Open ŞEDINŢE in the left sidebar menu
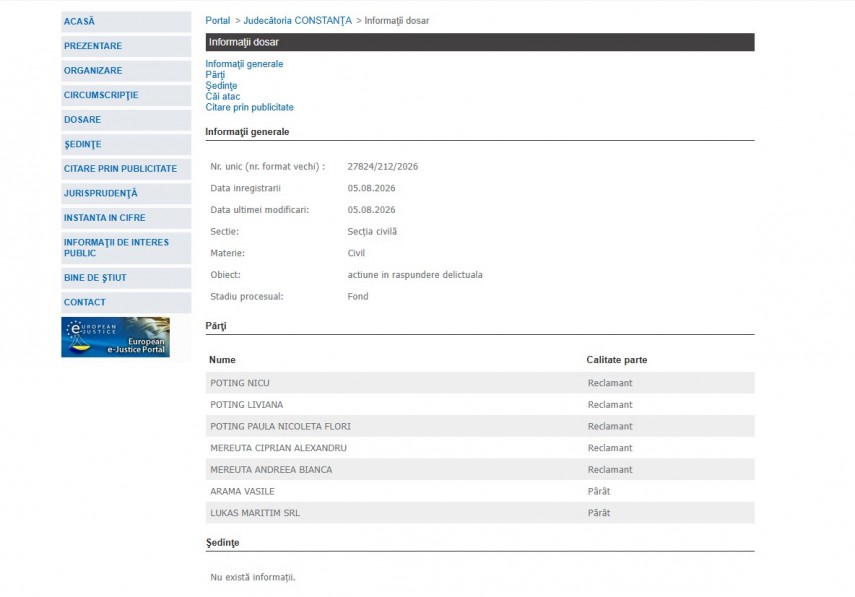The height and width of the screenshot is (597, 855). click(x=126, y=144)
